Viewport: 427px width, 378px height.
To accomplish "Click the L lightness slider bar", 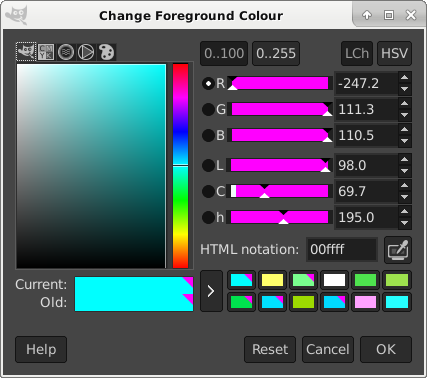I will [280, 165].
